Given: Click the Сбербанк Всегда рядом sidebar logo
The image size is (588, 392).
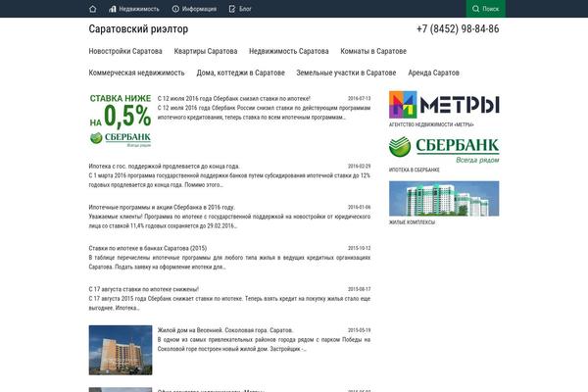Looking at the screenshot, I should click(444, 150).
